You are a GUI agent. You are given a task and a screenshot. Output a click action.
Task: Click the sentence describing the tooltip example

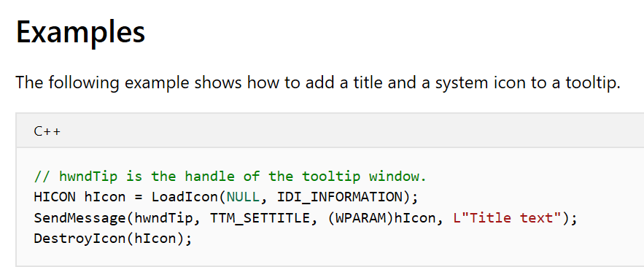point(318,83)
